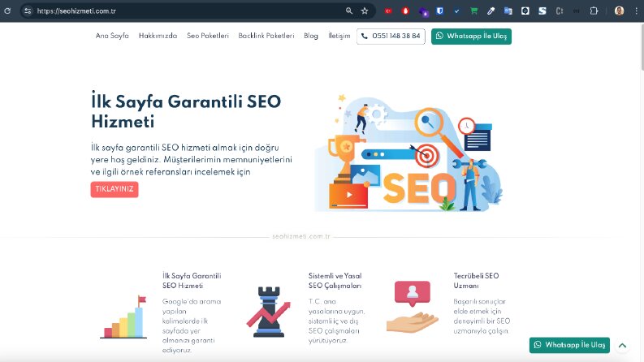Open the İletişim contact page
This screenshot has width=644, height=362.
[x=339, y=36]
